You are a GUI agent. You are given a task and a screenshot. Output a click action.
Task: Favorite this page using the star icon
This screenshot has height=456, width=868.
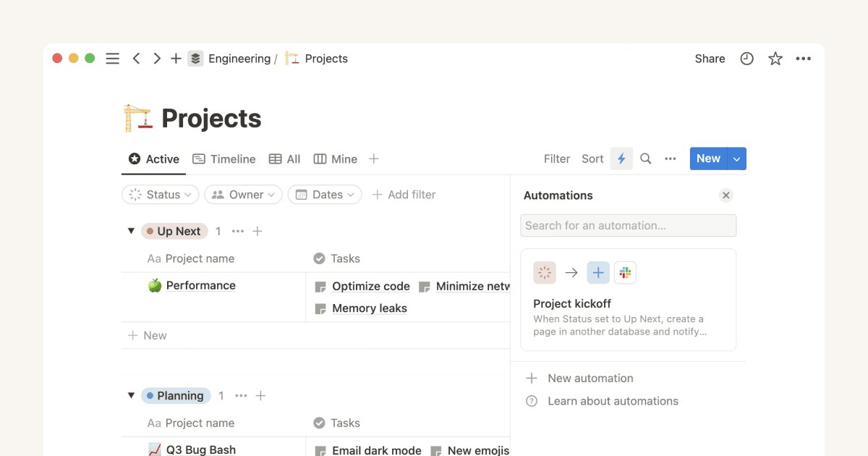click(775, 58)
